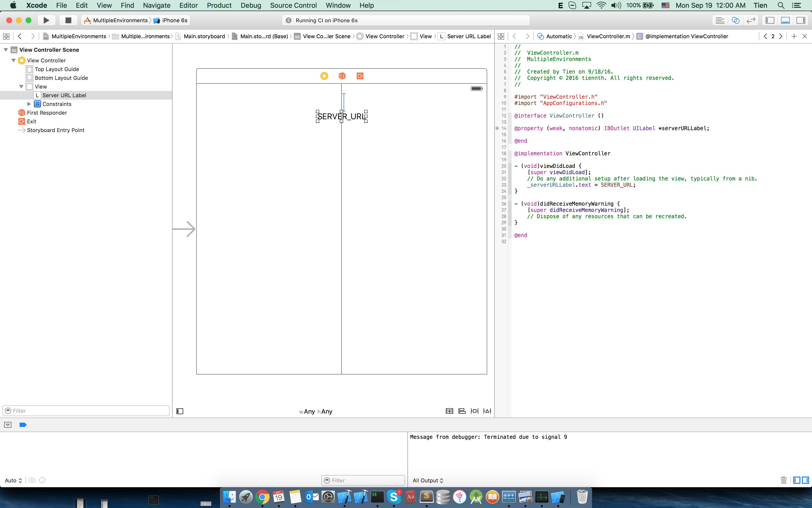812x508 pixels.
Task: Toggle the Navigator panel visibility
Action: [770, 20]
